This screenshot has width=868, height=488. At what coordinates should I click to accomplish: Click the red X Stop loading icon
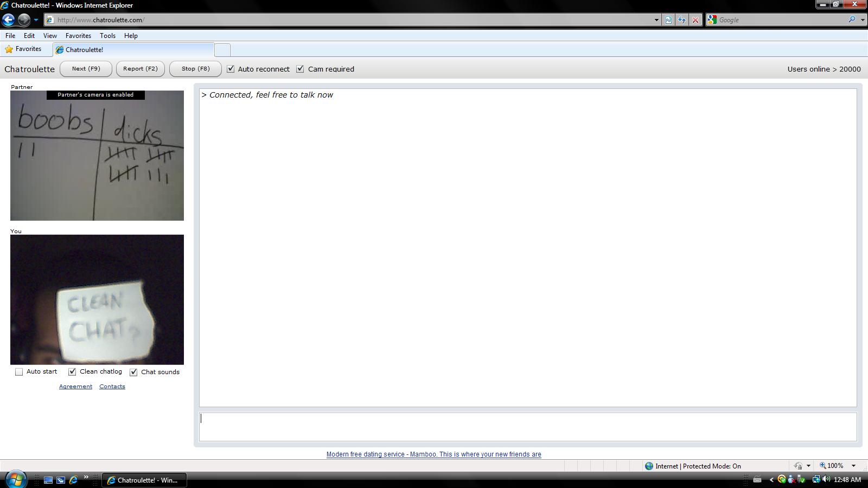click(x=695, y=20)
